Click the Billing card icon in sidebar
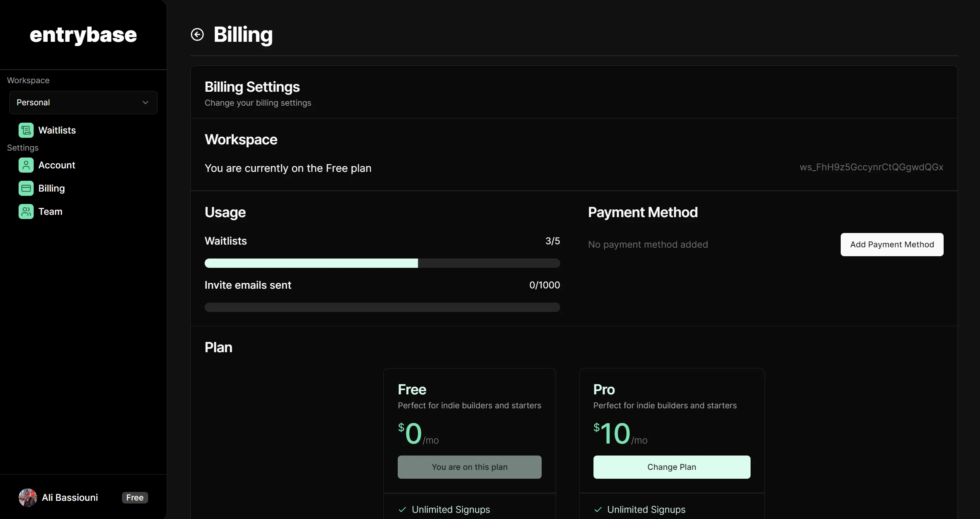The image size is (980, 519). pos(26,188)
